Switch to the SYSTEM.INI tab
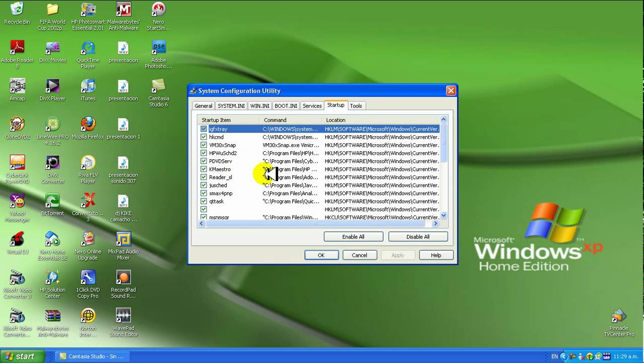644x363 pixels. point(231,106)
